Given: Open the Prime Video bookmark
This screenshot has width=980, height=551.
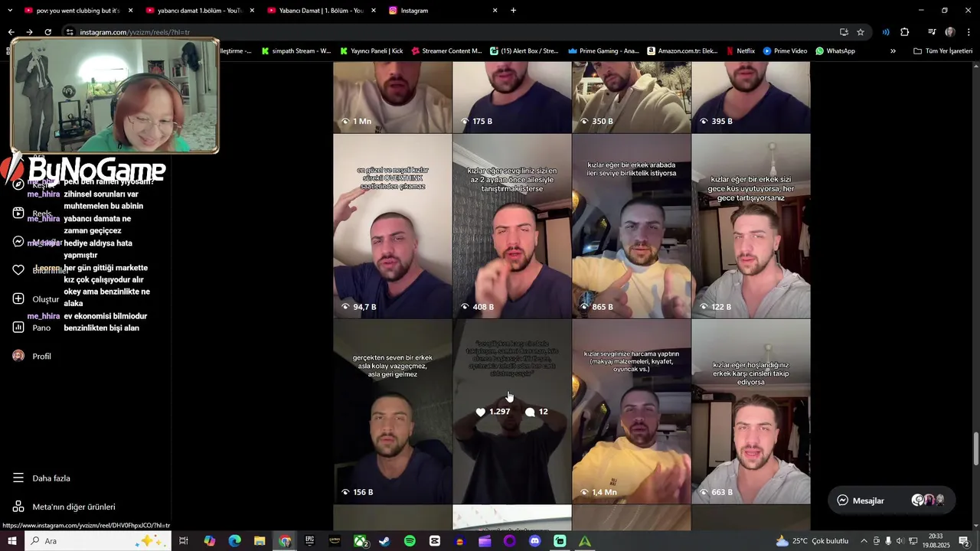Looking at the screenshot, I should tap(785, 51).
